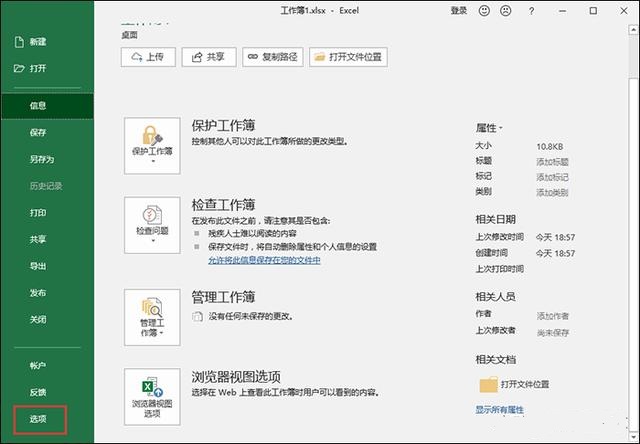Click the 管理工作簿 heading text
The width and height of the screenshot is (640, 444).
pyautogui.click(x=223, y=297)
